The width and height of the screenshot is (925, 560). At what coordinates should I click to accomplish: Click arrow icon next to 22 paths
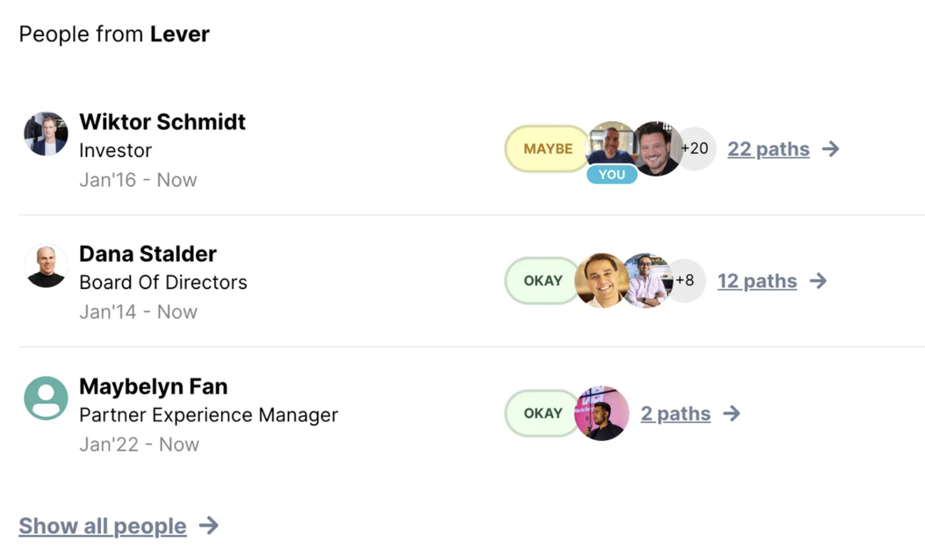coord(831,149)
